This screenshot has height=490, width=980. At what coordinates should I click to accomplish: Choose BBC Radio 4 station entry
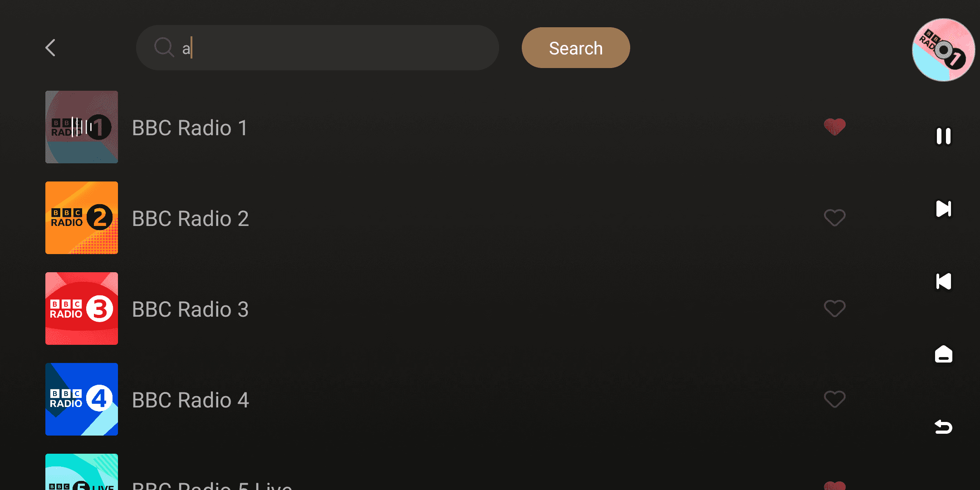tap(190, 400)
